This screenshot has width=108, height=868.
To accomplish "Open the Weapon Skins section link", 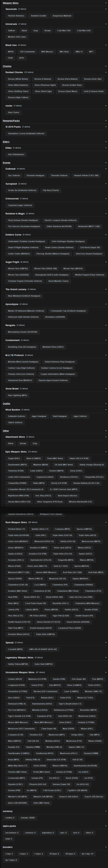I will (10, 3).
